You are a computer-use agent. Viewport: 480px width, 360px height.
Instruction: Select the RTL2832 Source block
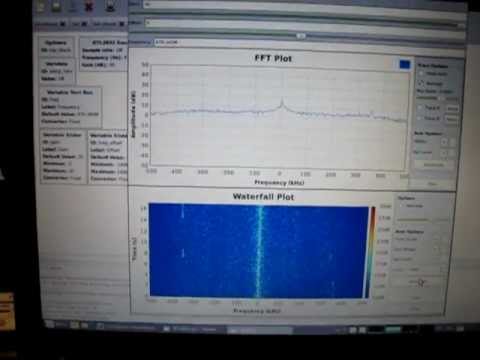point(104,54)
